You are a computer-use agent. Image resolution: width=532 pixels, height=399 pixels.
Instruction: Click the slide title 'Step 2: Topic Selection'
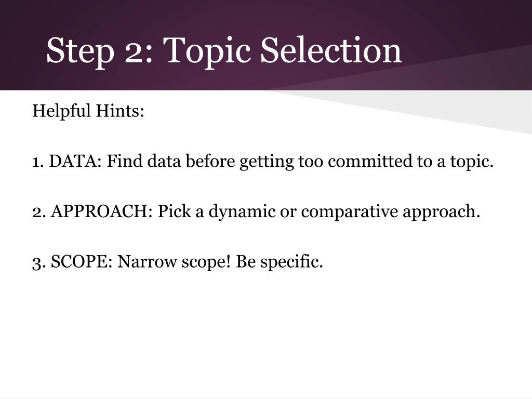tap(224, 51)
